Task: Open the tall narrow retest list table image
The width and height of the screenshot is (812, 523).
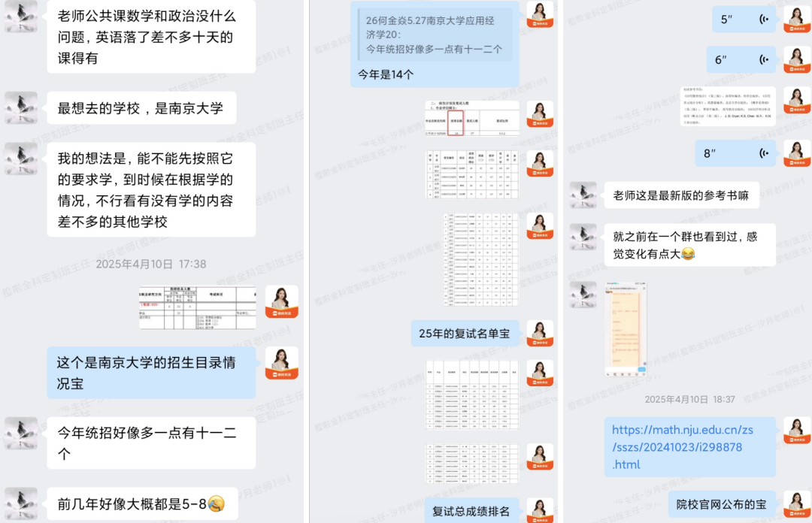Action: pos(480,259)
